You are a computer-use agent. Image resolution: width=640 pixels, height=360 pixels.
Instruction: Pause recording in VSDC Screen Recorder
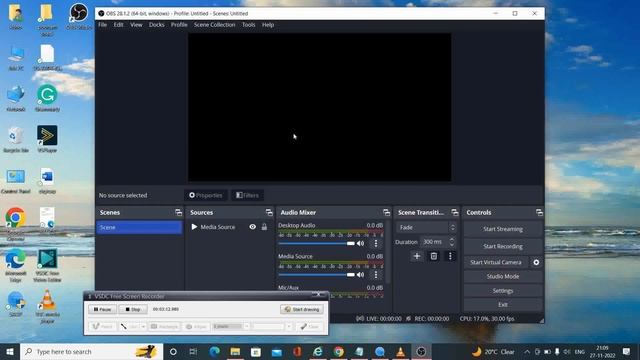[102, 309]
